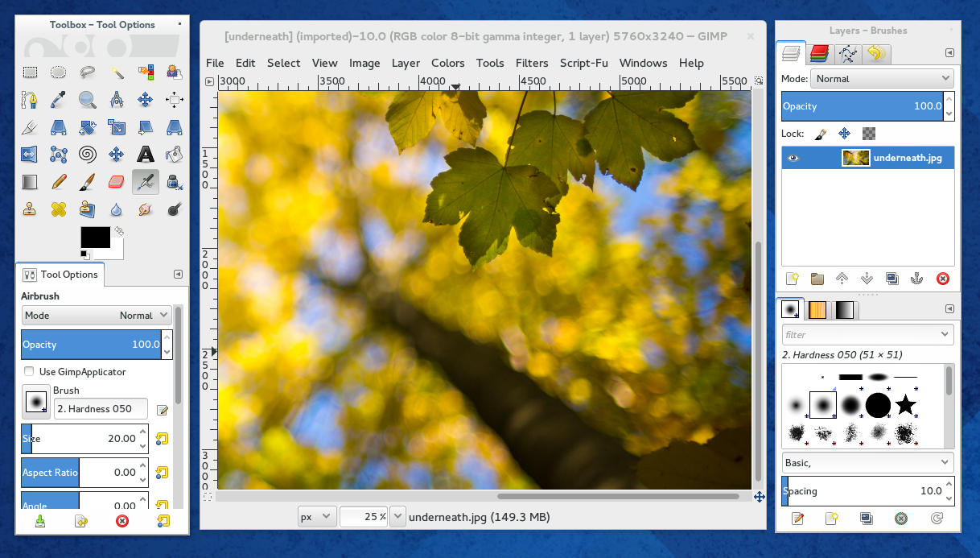The image size is (980, 558).
Task: Toggle Lock alpha channel checkerboard icon
Action: (868, 134)
